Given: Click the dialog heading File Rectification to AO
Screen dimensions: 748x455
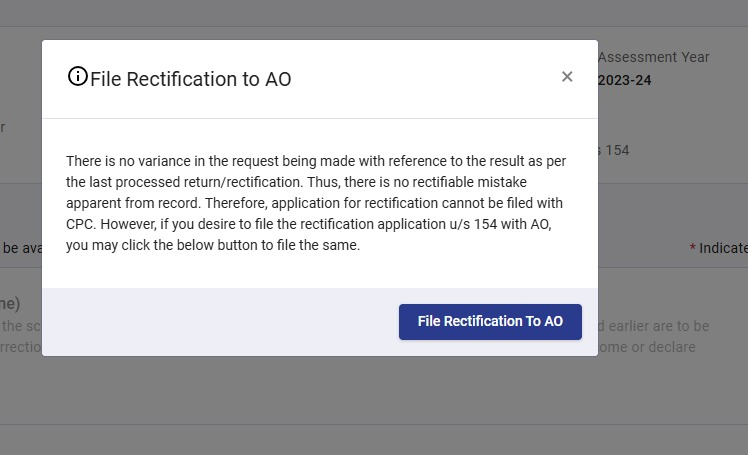Looking at the screenshot, I should pos(190,79).
